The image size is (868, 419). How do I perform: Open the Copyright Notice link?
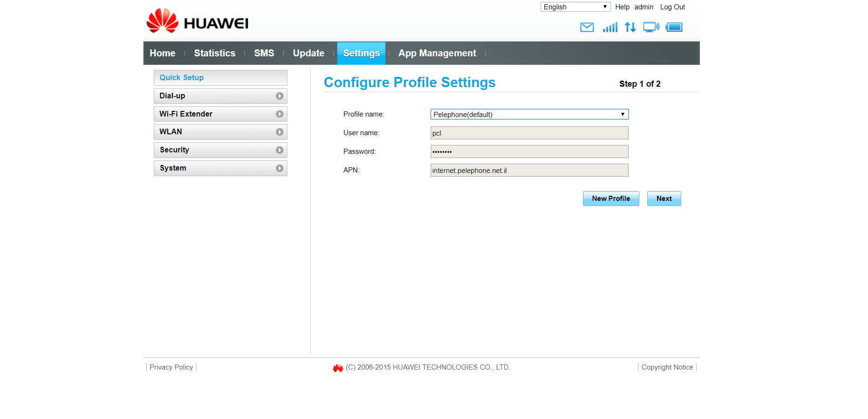667,367
